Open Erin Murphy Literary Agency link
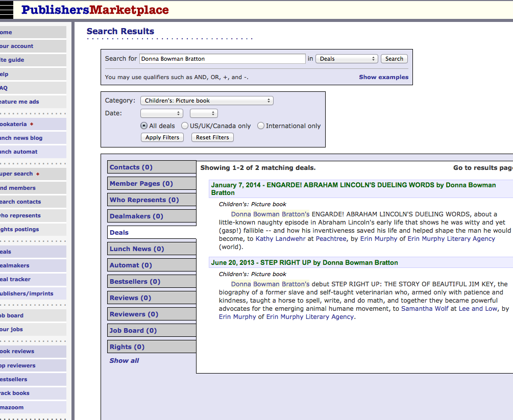The image size is (513, 420). (451, 239)
